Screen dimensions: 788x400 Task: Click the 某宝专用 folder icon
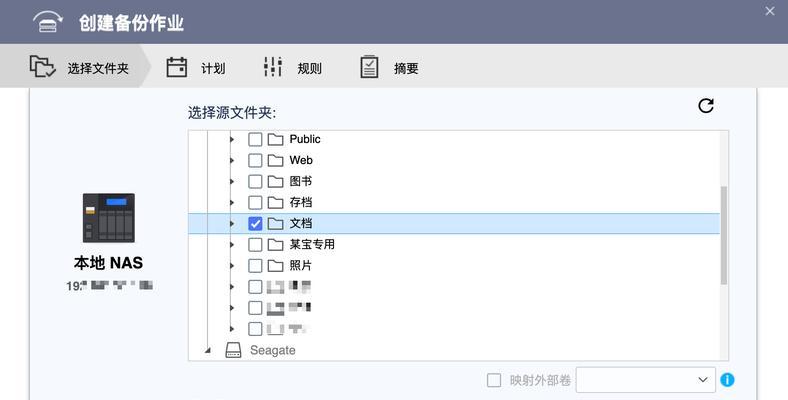[x=275, y=245]
